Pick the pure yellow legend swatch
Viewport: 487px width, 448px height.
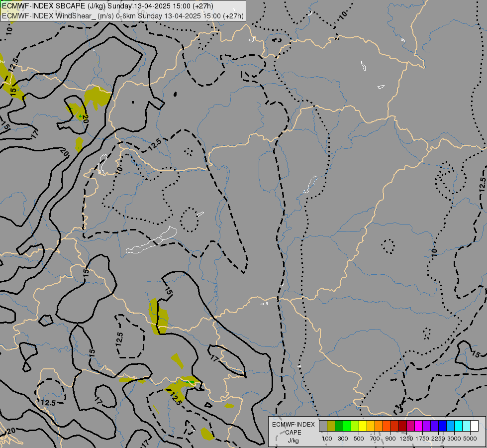363,426
